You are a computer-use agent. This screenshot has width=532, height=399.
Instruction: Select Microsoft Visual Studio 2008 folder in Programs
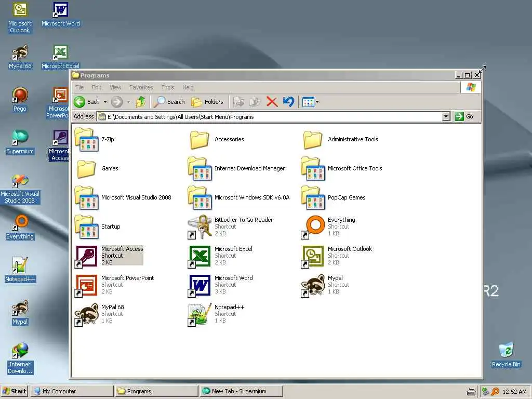[x=123, y=198]
